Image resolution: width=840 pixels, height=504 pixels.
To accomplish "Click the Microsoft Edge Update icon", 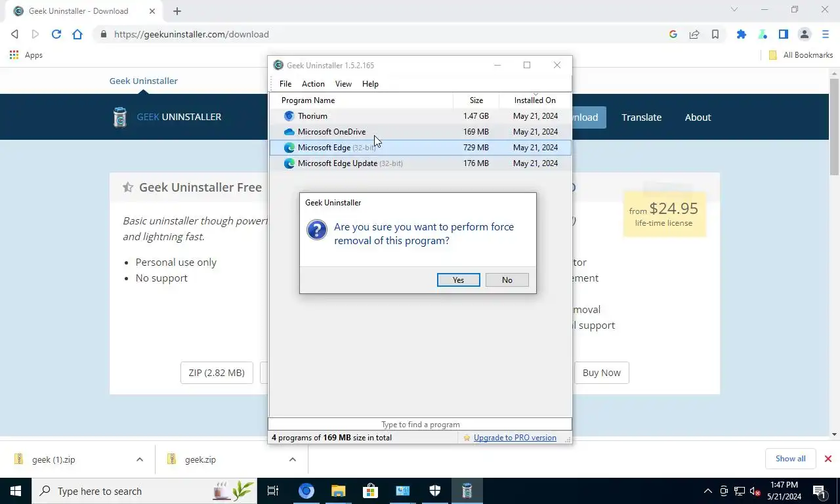I will click(x=289, y=163).
